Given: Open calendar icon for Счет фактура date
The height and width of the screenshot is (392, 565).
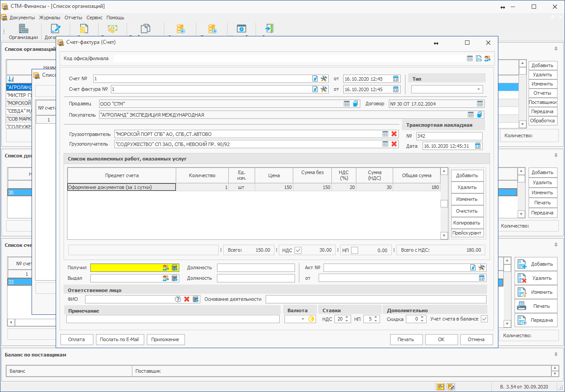Looking at the screenshot, I should click(x=396, y=89).
